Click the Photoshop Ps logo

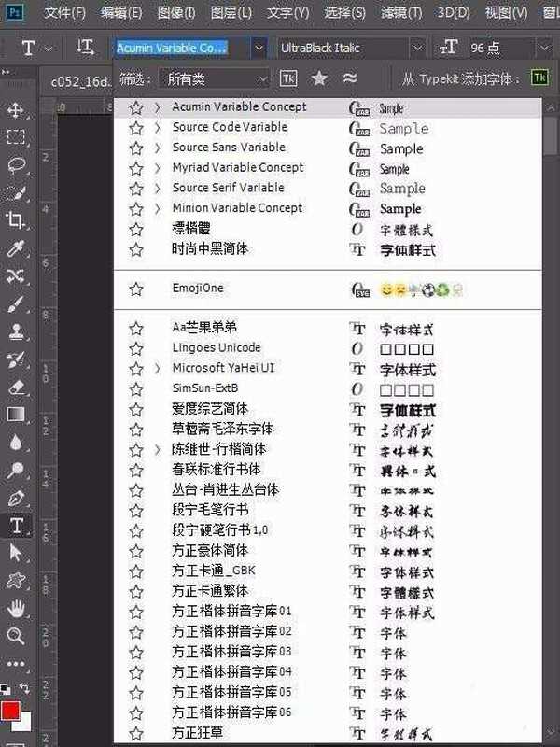[15, 12]
